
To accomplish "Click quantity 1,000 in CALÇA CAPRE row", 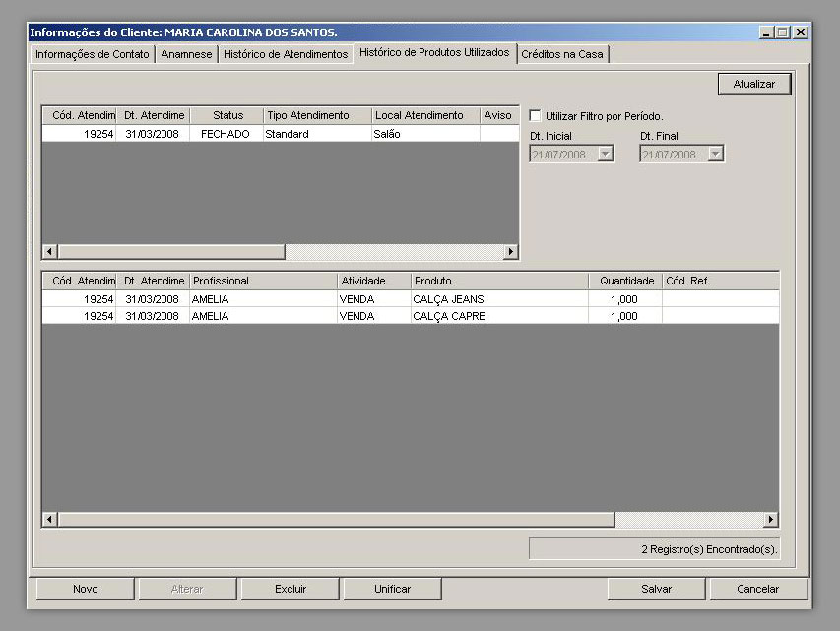I will pyautogui.click(x=625, y=316).
